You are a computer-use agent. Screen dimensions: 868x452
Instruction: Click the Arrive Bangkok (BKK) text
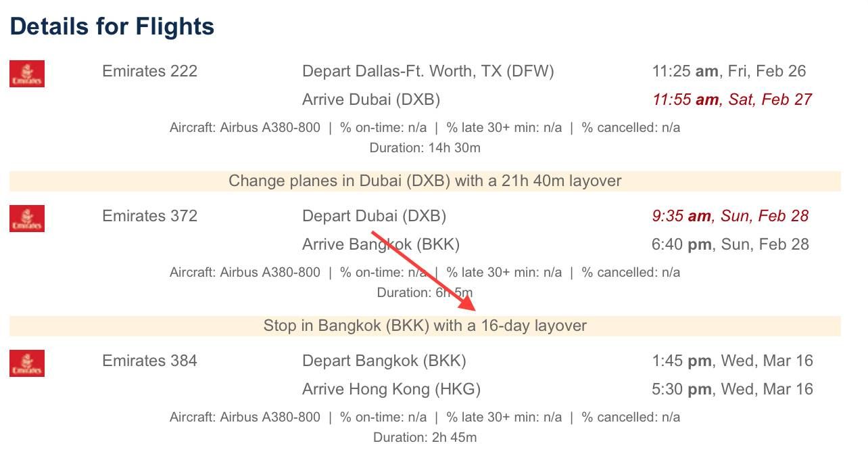[x=381, y=244]
